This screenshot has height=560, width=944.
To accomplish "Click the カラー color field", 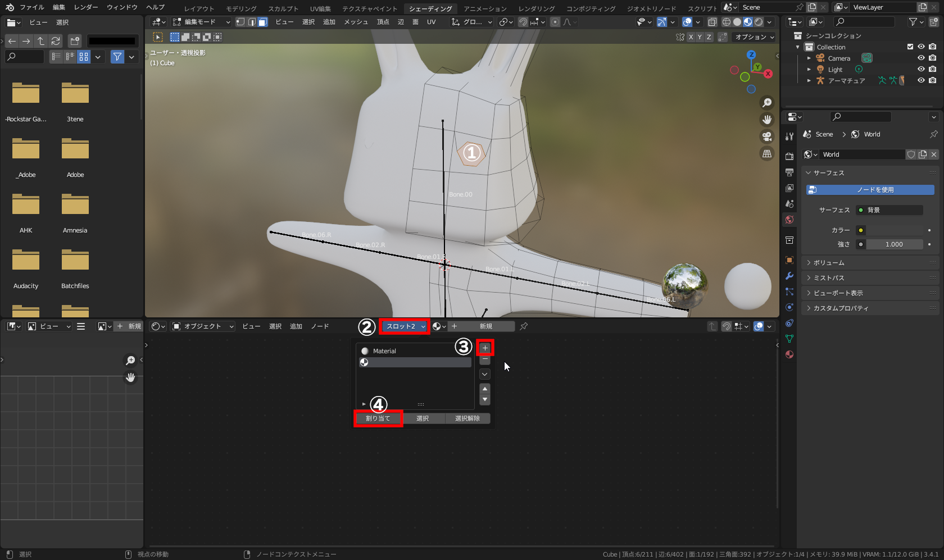I will [x=895, y=230].
